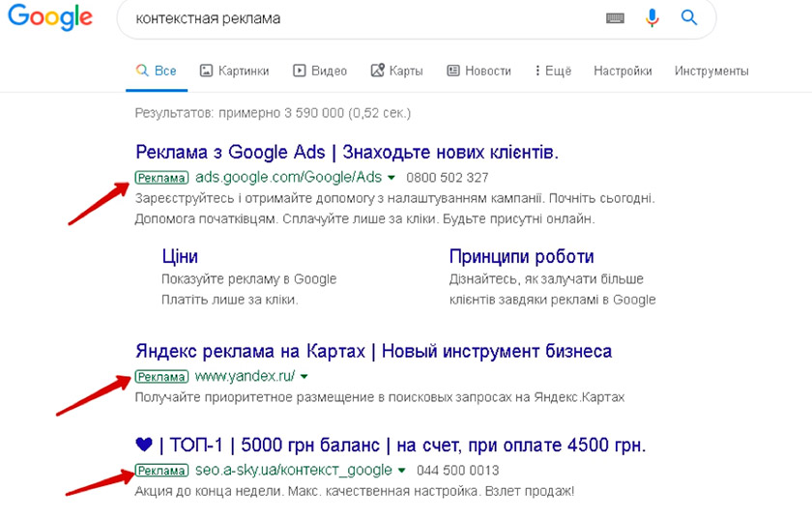Open the Карты tab
Screen dimensions: 812x519
tap(396, 71)
